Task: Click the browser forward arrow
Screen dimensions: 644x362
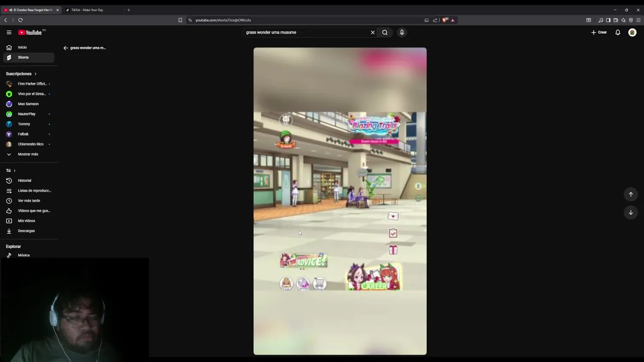Action: tap(13, 20)
